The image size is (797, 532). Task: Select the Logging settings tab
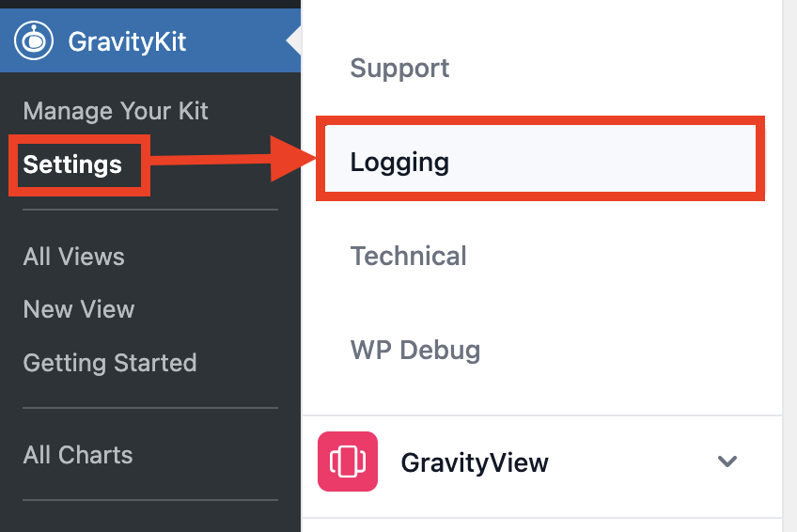click(399, 163)
